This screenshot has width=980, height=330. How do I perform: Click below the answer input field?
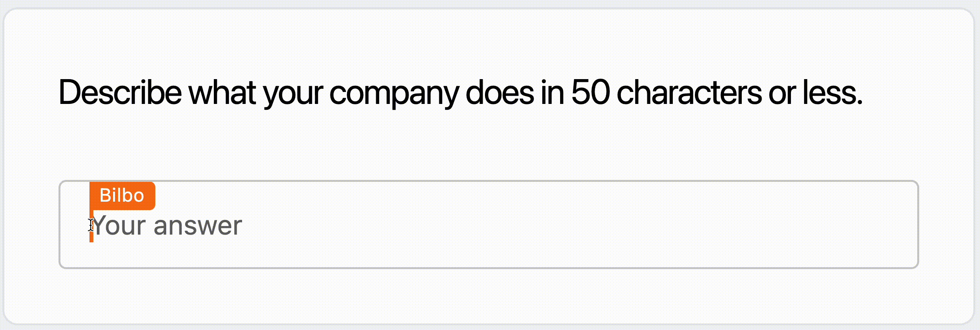click(490, 283)
